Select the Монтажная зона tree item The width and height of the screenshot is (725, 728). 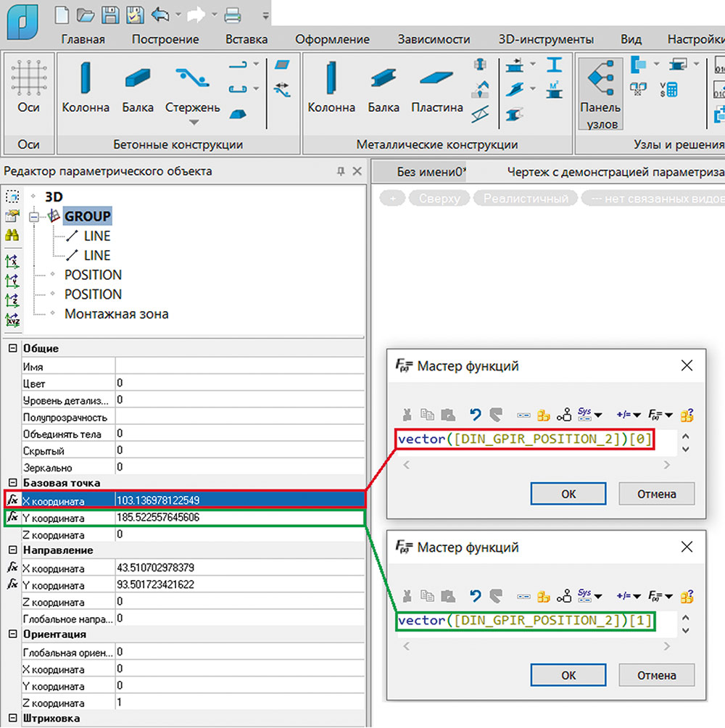[116, 314]
